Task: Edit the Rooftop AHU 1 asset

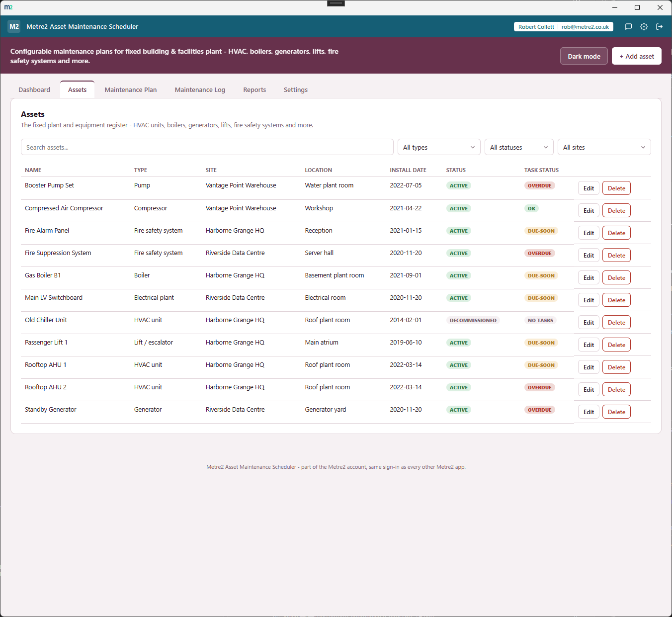Action: click(588, 367)
